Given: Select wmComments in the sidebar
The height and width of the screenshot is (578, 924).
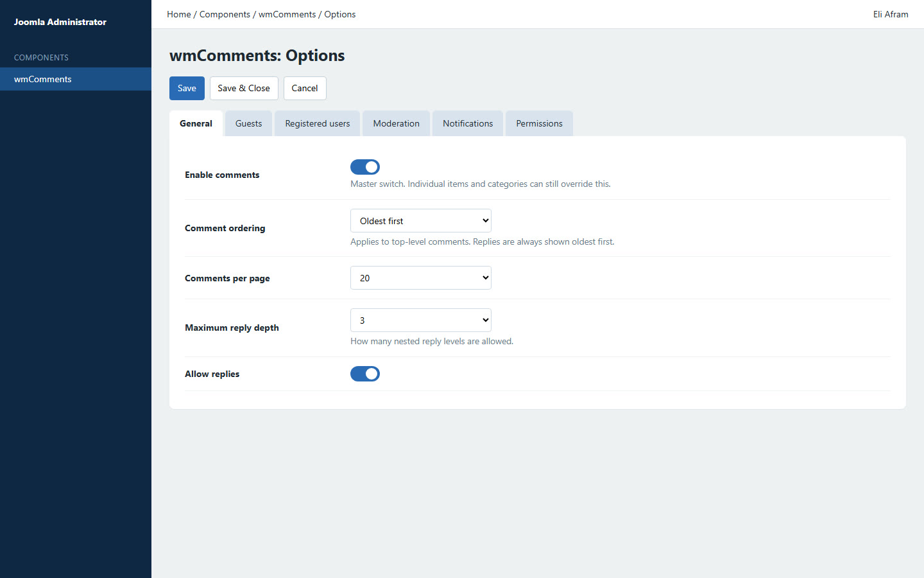Looking at the screenshot, I should (76, 79).
